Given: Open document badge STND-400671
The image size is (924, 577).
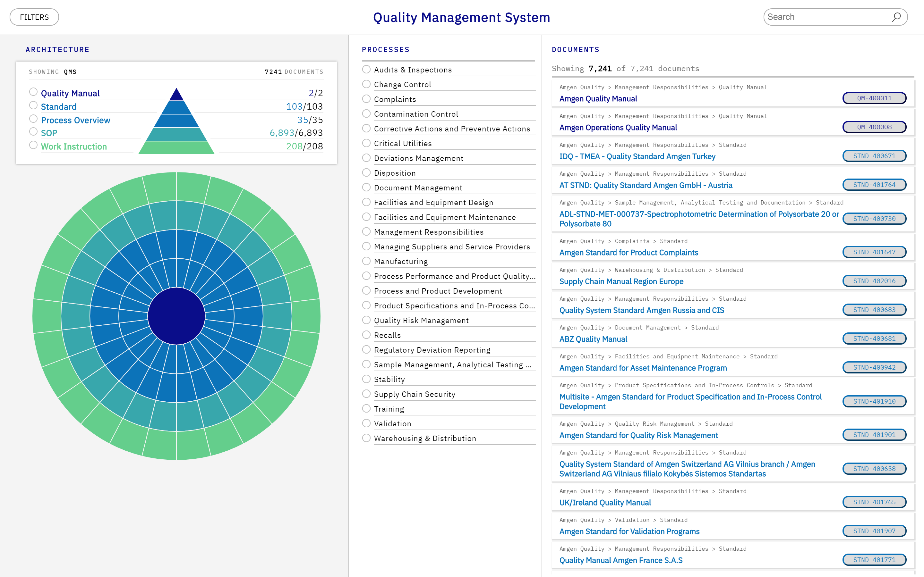Looking at the screenshot, I should point(874,156).
